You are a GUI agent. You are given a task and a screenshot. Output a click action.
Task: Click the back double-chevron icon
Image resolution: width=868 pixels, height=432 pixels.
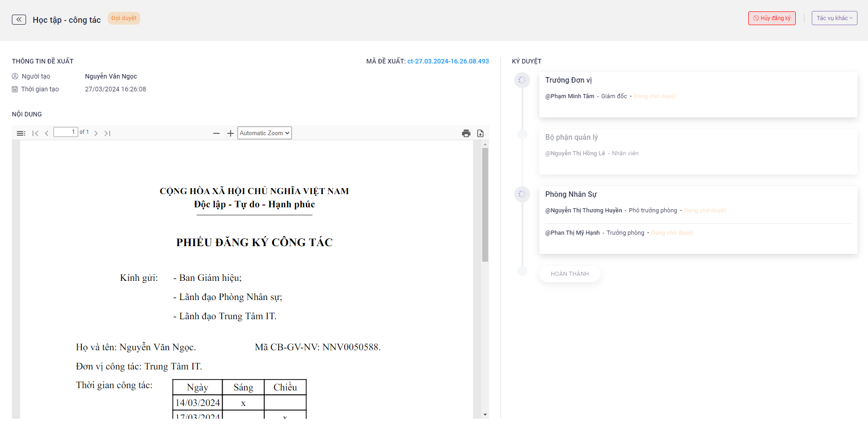pyautogui.click(x=19, y=20)
